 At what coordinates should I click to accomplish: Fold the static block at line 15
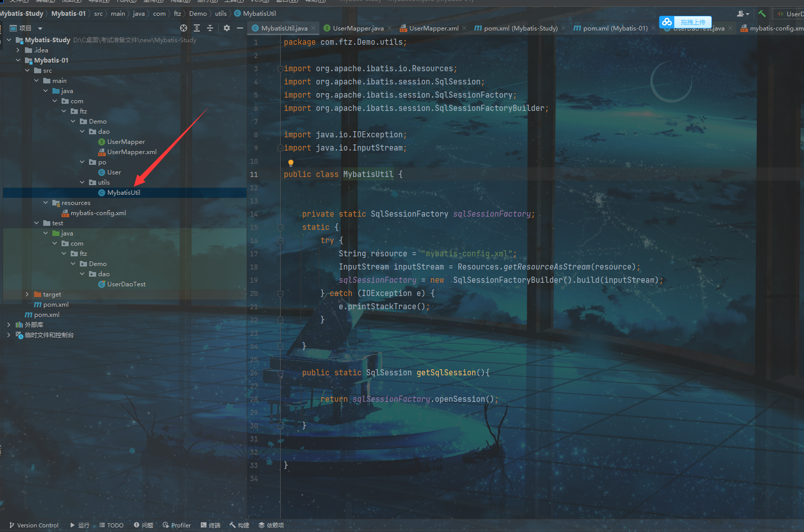(x=280, y=227)
